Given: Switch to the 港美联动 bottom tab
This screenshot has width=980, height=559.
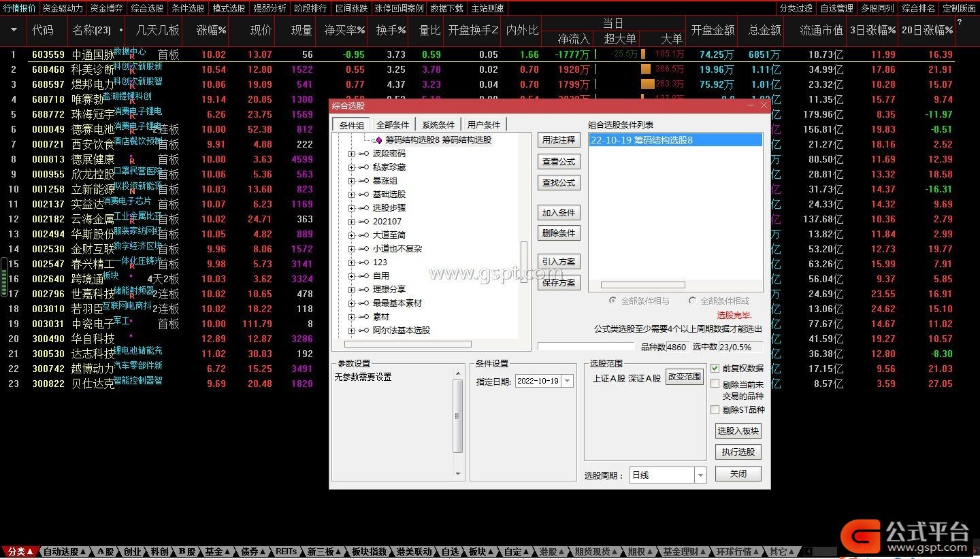Looking at the screenshot, I should 414,552.
